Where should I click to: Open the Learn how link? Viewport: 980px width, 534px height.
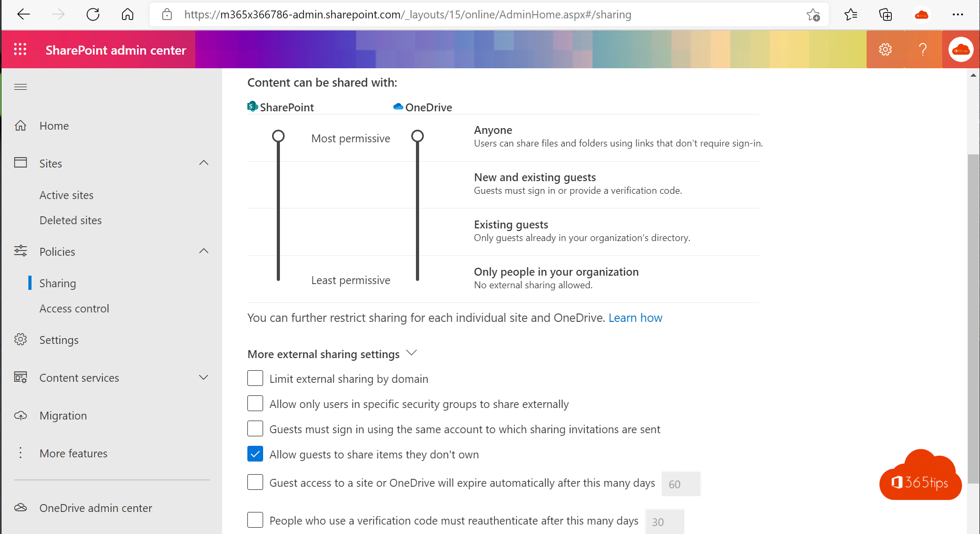pyautogui.click(x=635, y=318)
